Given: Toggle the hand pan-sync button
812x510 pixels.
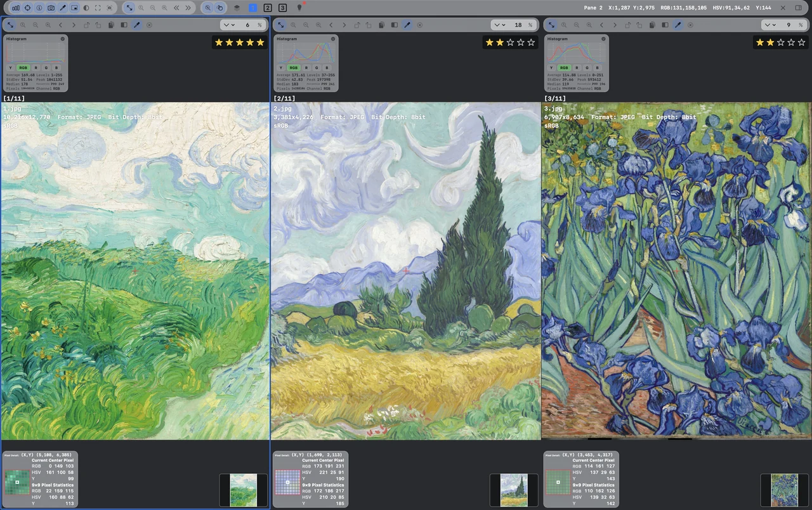Looking at the screenshot, I should pos(219,8).
